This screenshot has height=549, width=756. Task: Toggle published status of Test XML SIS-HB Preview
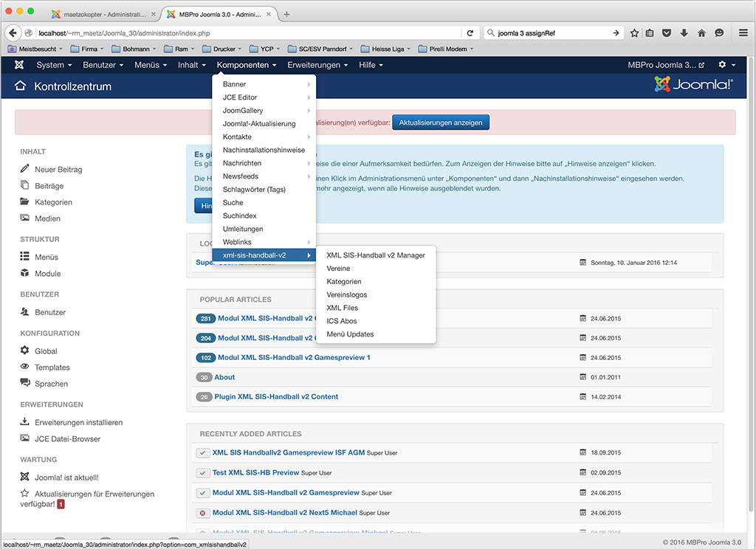[202, 473]
